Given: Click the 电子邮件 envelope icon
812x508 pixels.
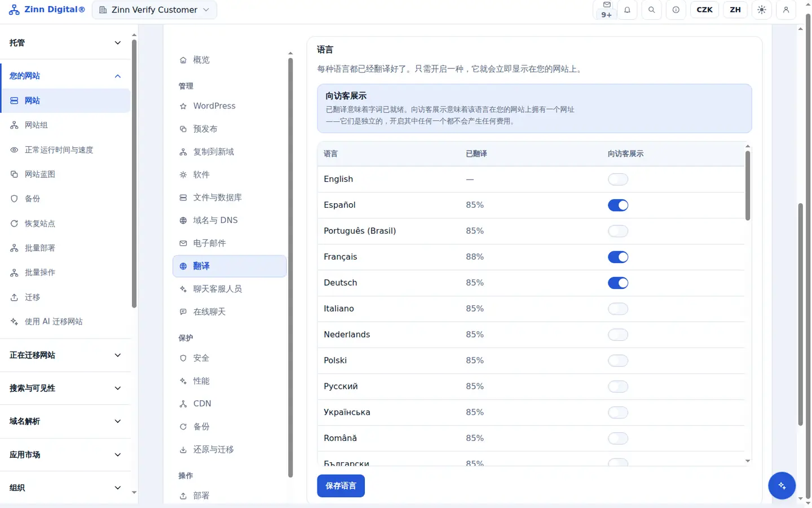Looking at the screenshot, I should coord(183,243).
